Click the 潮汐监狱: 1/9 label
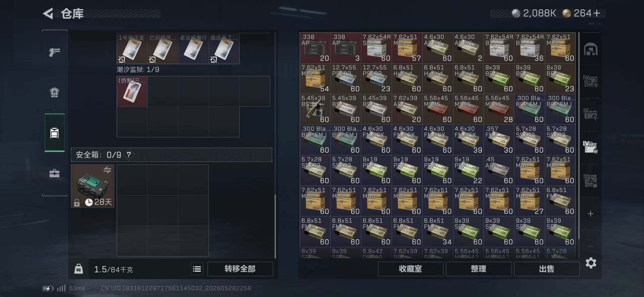Screen dimensions: 644x297 point(138,70)
